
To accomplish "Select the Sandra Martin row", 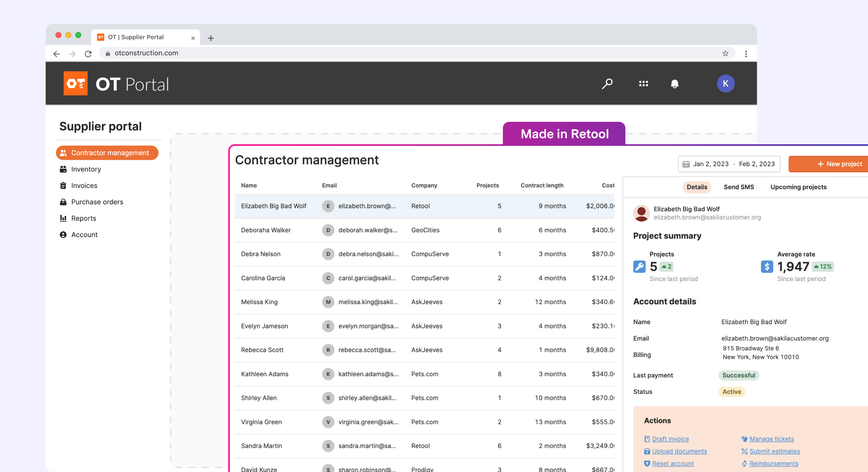I will pos(424,446).
